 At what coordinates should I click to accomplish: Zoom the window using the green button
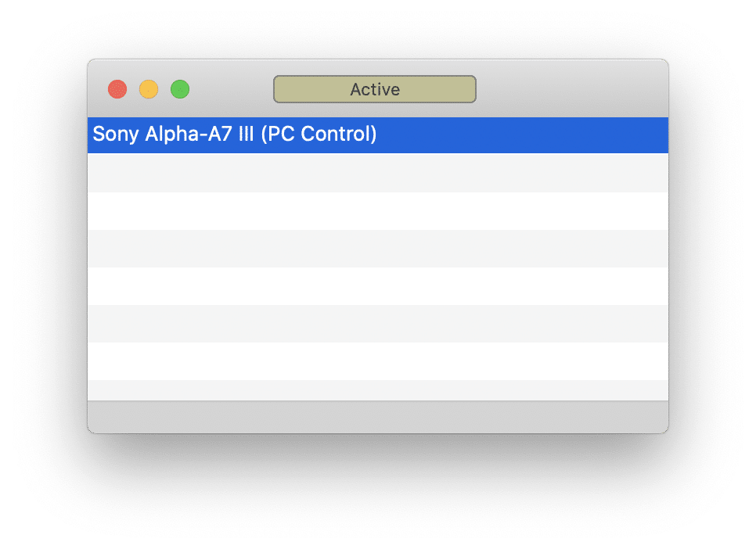(180, 89)
